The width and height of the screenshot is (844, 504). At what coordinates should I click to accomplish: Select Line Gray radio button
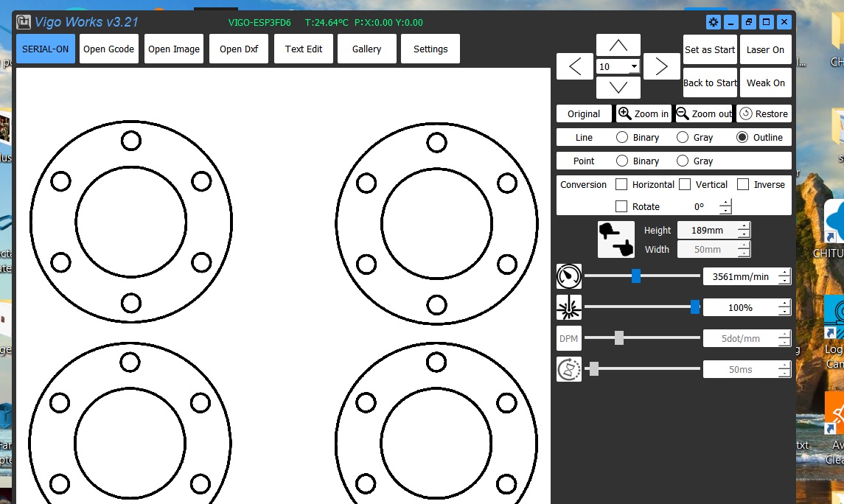tap(683, 137)
